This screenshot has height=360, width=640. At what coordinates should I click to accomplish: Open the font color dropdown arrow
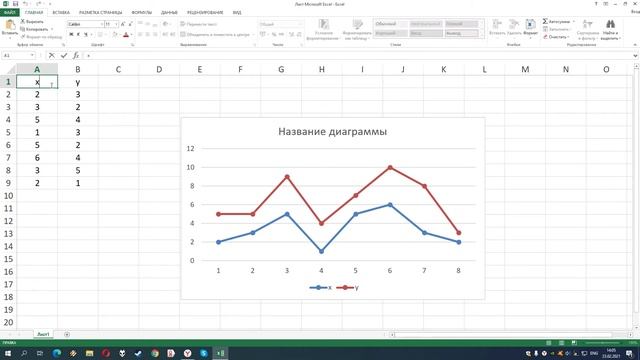(131, 35)
